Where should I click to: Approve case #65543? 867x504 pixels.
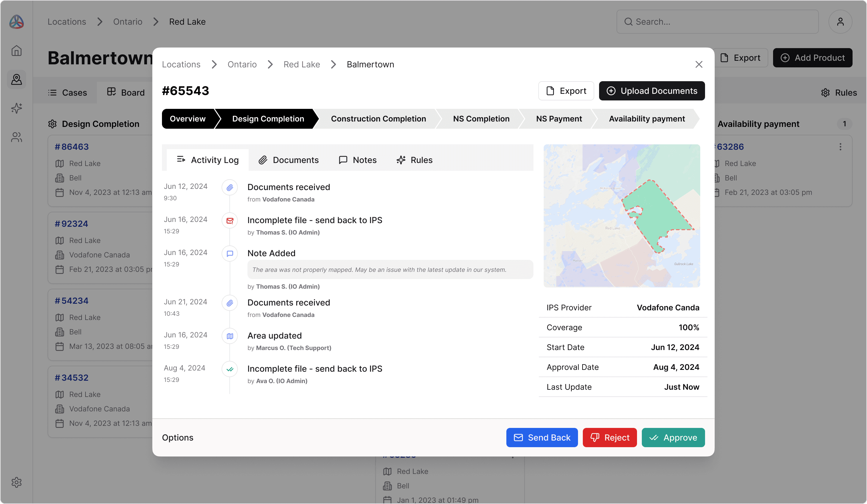673,437
